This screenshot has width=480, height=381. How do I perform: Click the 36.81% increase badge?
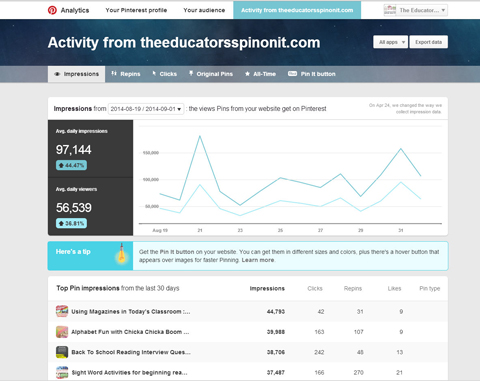[71, 223]
